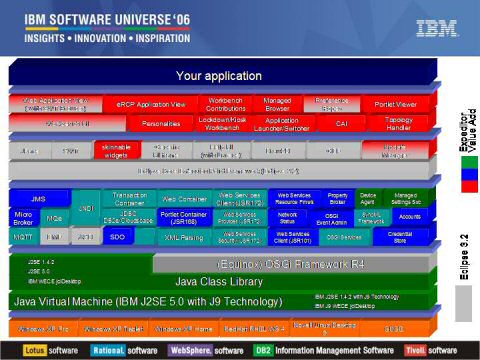Click the Your application block
The height and width of the screenshot is (360, 480).
pos(219,76)
